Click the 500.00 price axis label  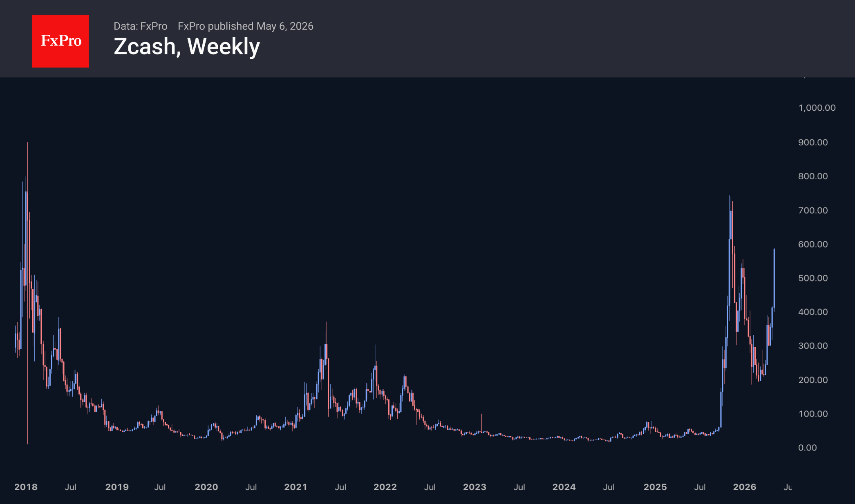pyautogui.click(x=813, y=278)
